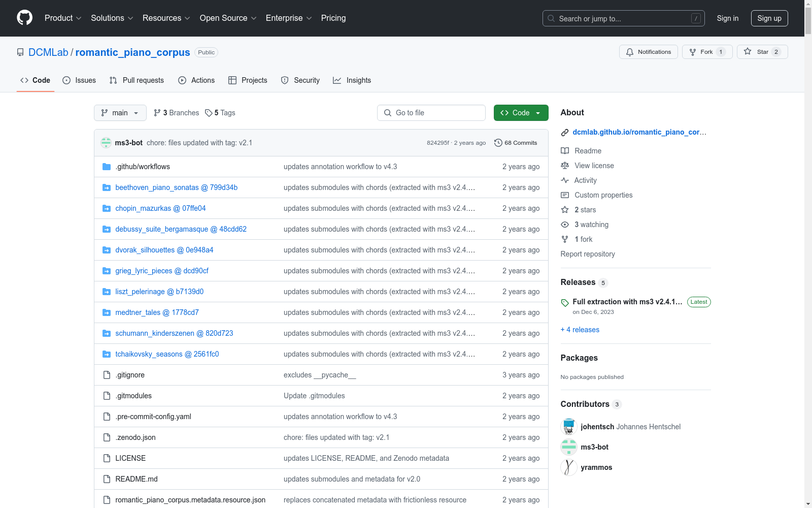Image resolution: width=812 pixels, height=508 pixels.
Task: Click the README.md file icon
Action: point(107,479)
